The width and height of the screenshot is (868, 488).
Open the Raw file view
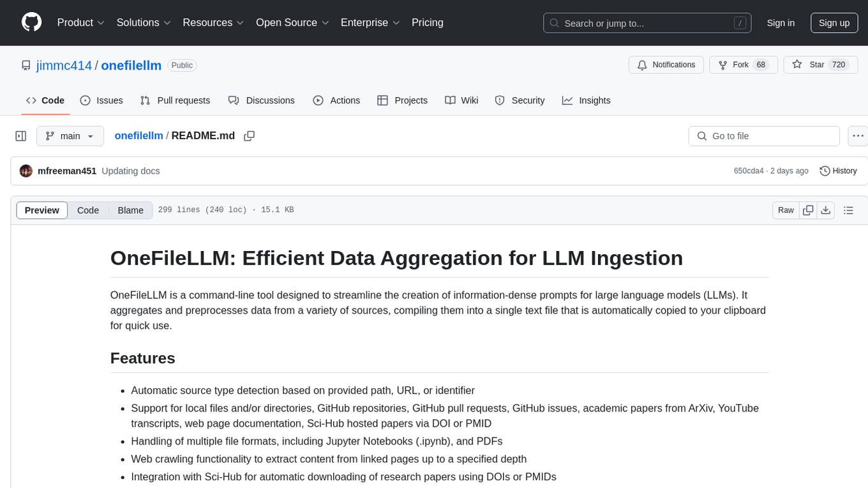point(786,210)
